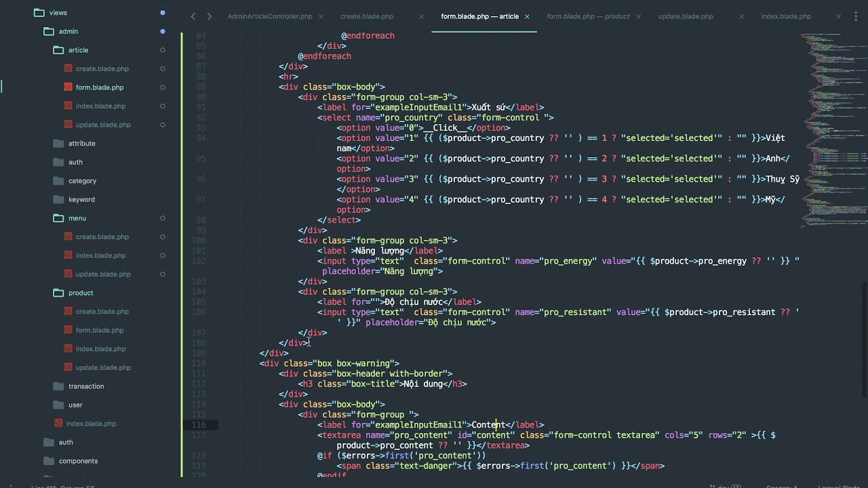Screen dimensions: 868x488
Task: Switch to the create.blade.php tab
Action: (x=367, y=16)
